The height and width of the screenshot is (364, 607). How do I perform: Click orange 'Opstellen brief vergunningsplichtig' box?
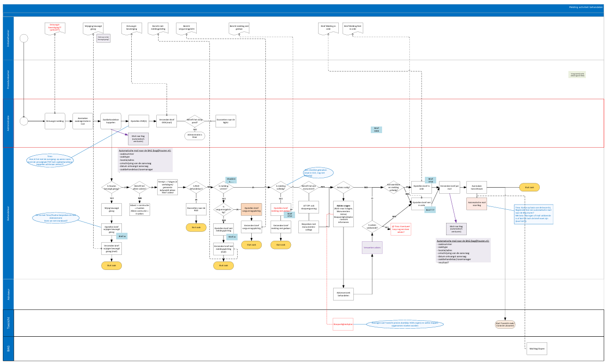(251, 209)
